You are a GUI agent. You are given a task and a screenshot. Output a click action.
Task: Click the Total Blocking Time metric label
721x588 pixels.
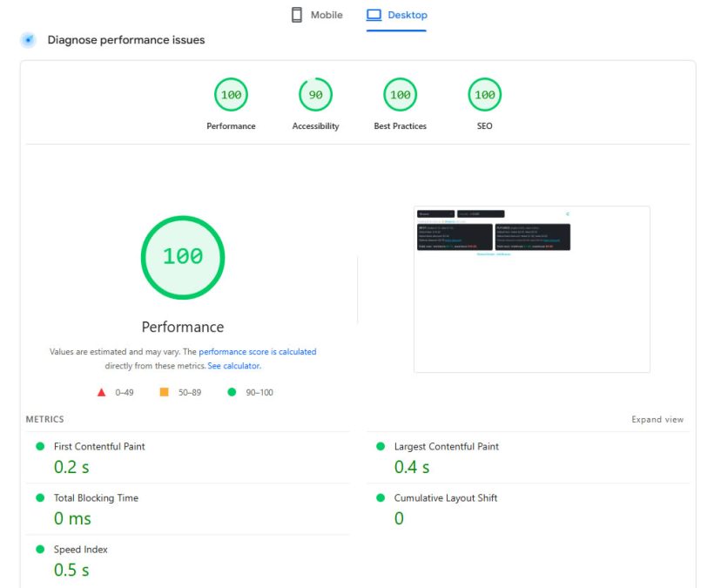pyautogui.click(x=96, y=497)
